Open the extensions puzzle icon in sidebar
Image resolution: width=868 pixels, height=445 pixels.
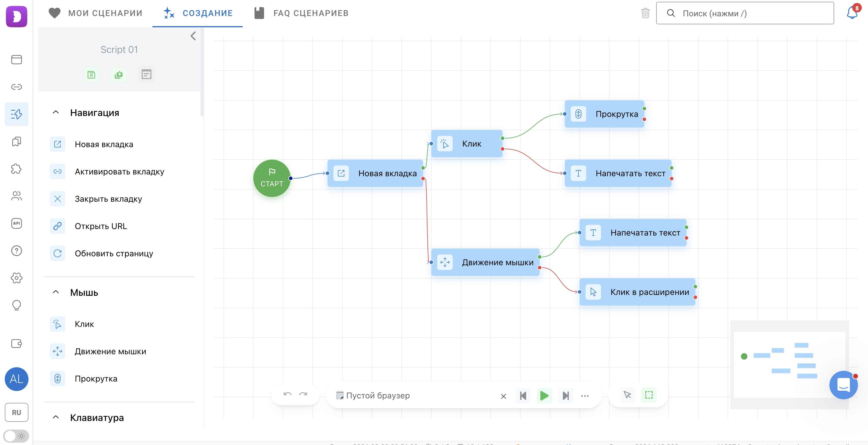pos(17,169)
